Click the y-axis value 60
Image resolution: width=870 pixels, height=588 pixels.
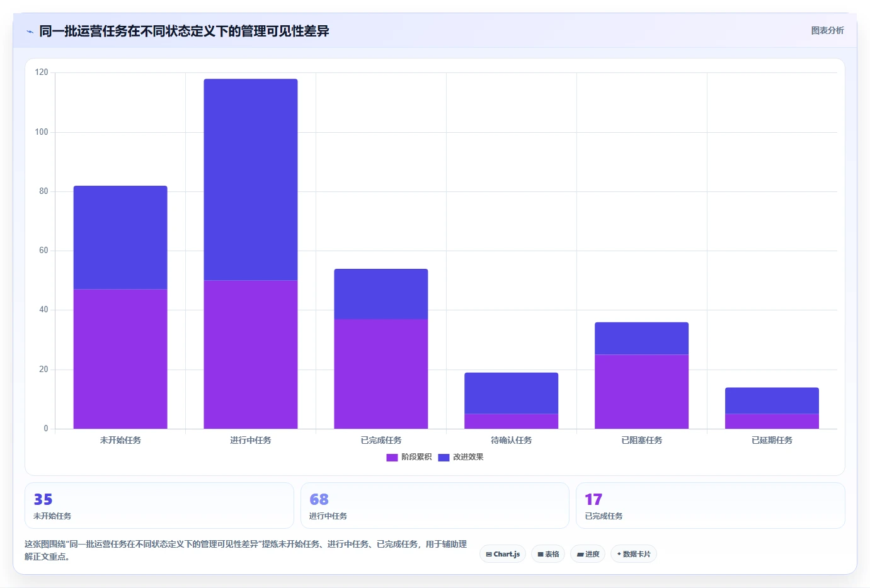43,251
